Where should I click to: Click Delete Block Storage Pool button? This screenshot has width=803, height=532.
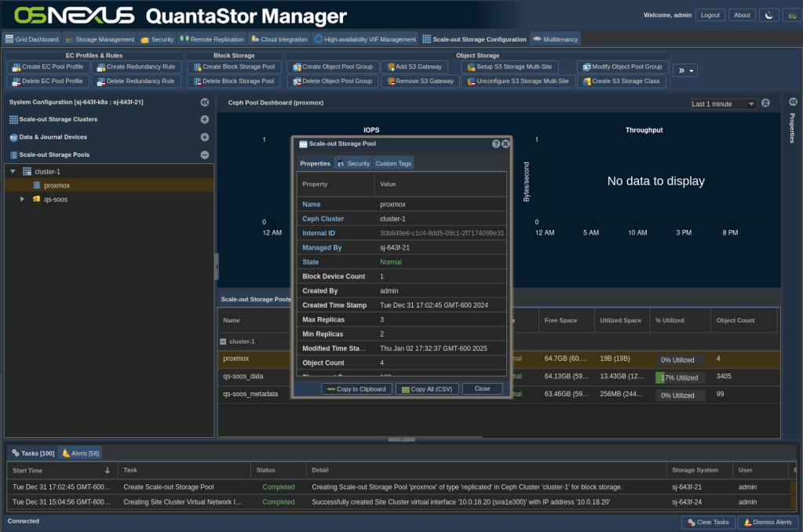pos(233,82)
